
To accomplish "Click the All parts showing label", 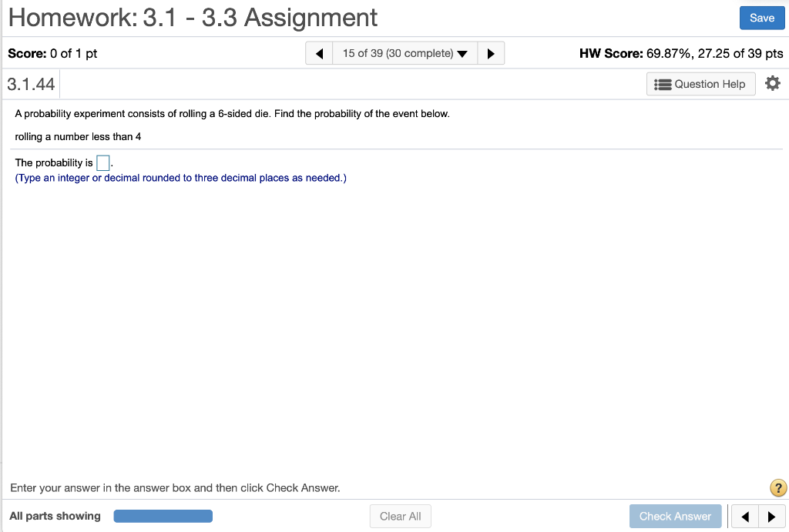I will click(54, 516).
